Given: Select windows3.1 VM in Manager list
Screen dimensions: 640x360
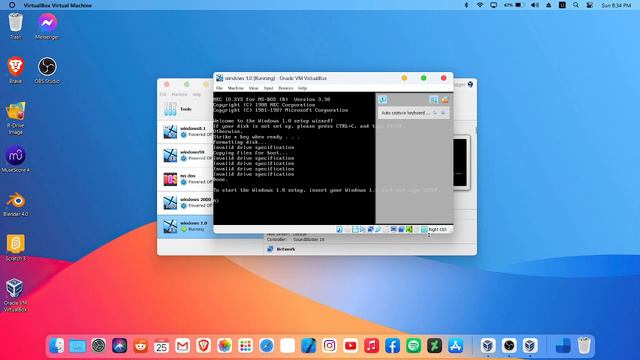Looking at the screenshot, I should [x=185, y=131].
